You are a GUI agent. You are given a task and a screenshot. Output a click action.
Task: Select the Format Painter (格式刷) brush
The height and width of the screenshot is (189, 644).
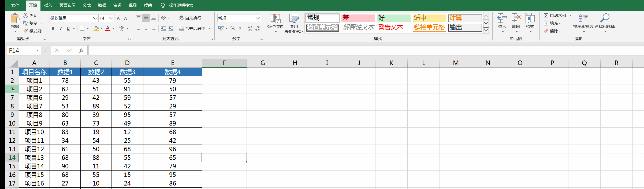click(26, 31)
